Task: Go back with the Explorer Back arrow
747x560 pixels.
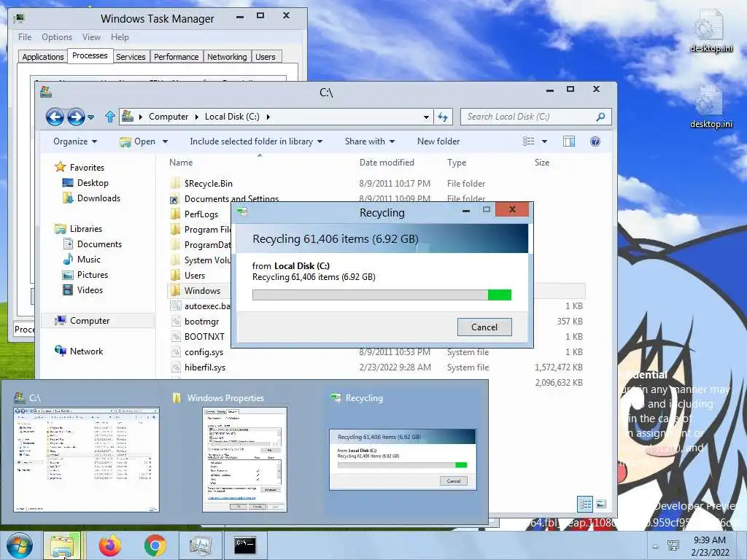Action: click(x=55, y=117)
